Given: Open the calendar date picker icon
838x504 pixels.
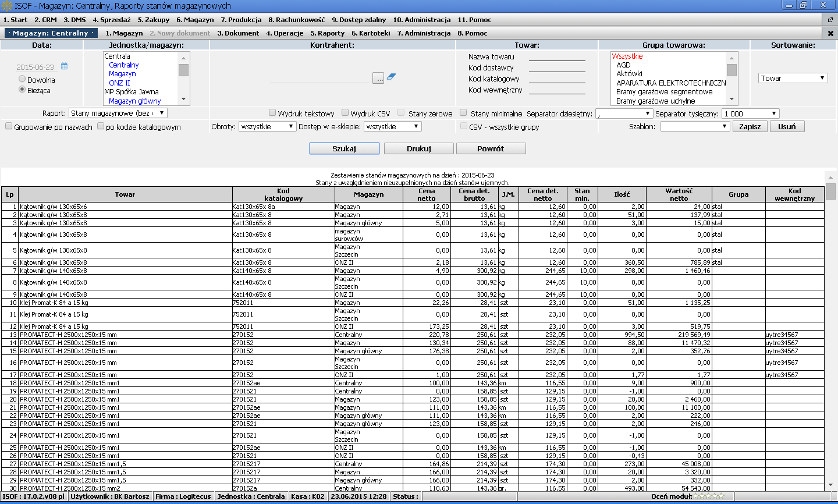Looking at the screenshot, I should tap(65, 66).
